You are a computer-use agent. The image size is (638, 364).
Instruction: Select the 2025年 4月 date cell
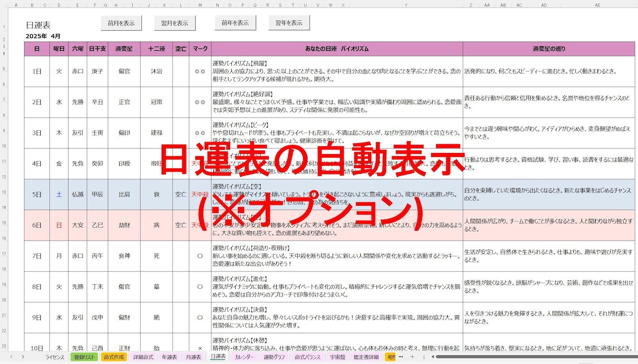[43, 37]
